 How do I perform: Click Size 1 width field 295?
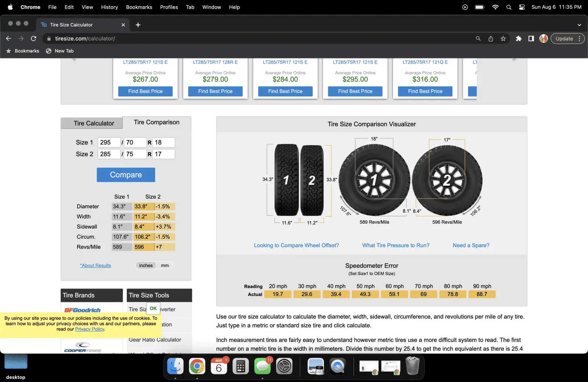tap(109, 142)
